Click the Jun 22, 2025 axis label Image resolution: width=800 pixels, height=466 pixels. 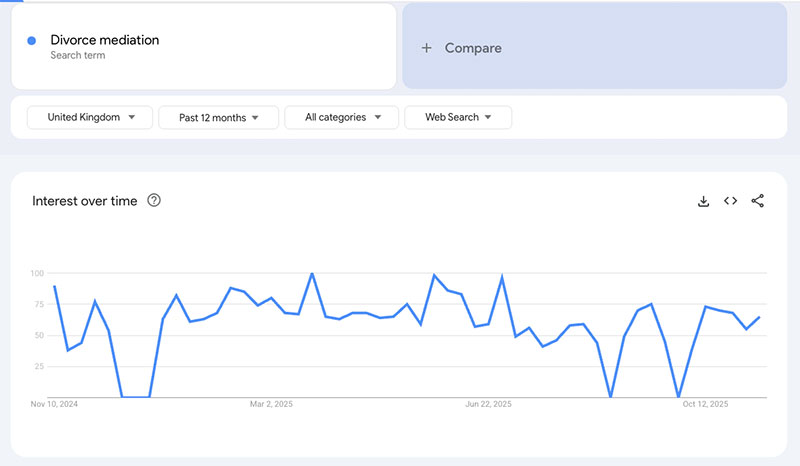pos(489,404)
